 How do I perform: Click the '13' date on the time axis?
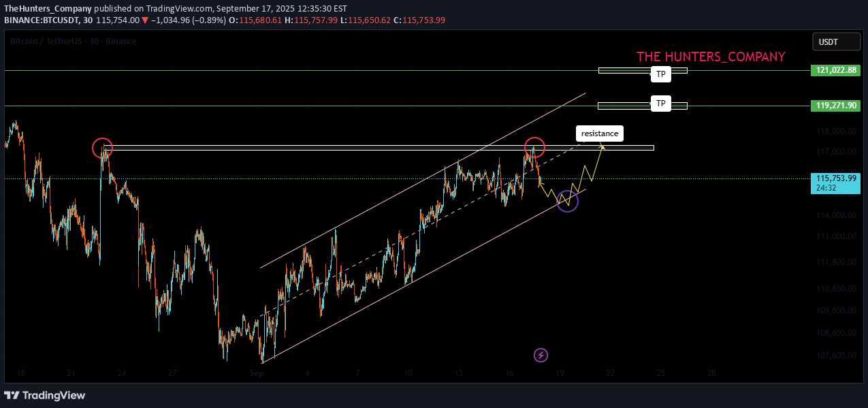pos(459,373)
